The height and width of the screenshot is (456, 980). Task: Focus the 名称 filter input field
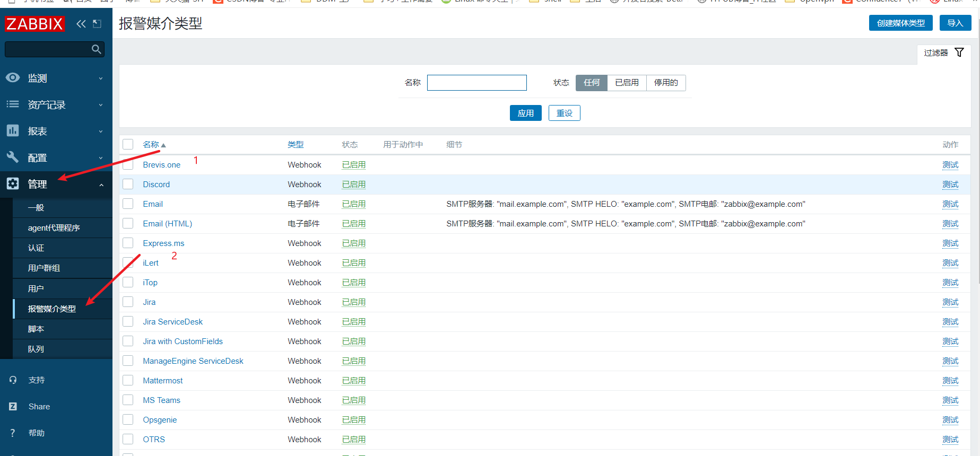pyautogui.click(x=477, y=83)
